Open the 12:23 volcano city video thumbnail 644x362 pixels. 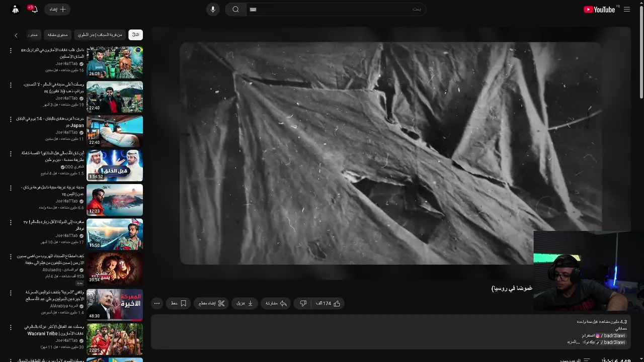click(115, 200)
